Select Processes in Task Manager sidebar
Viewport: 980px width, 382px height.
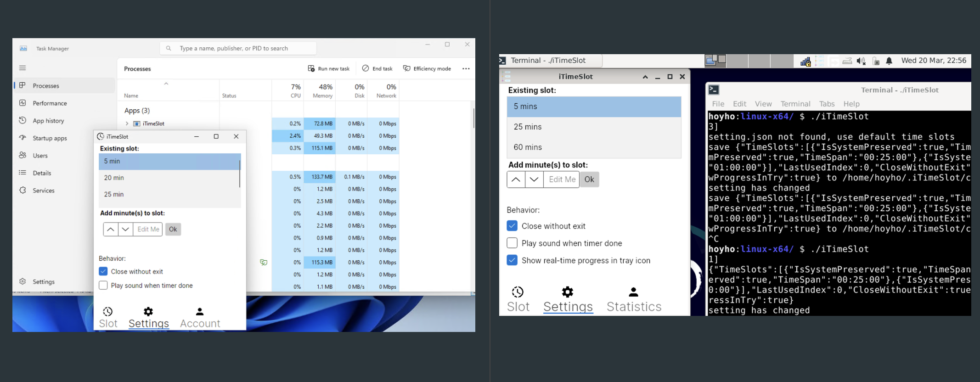click(x=64, y=85)
